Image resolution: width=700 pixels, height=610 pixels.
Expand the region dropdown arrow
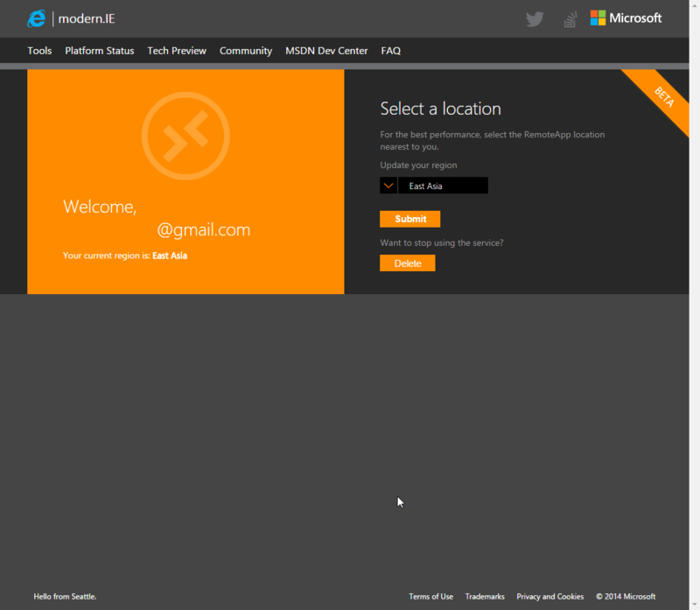tap(388, 186)
